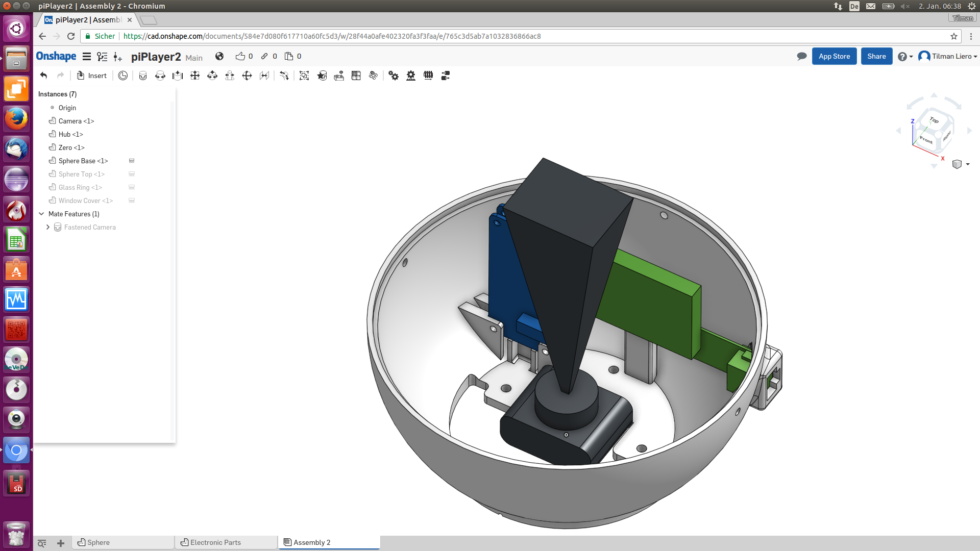Select Hub <1> in the instance list
The image size is (980, 551).
[x=70, y=134]
